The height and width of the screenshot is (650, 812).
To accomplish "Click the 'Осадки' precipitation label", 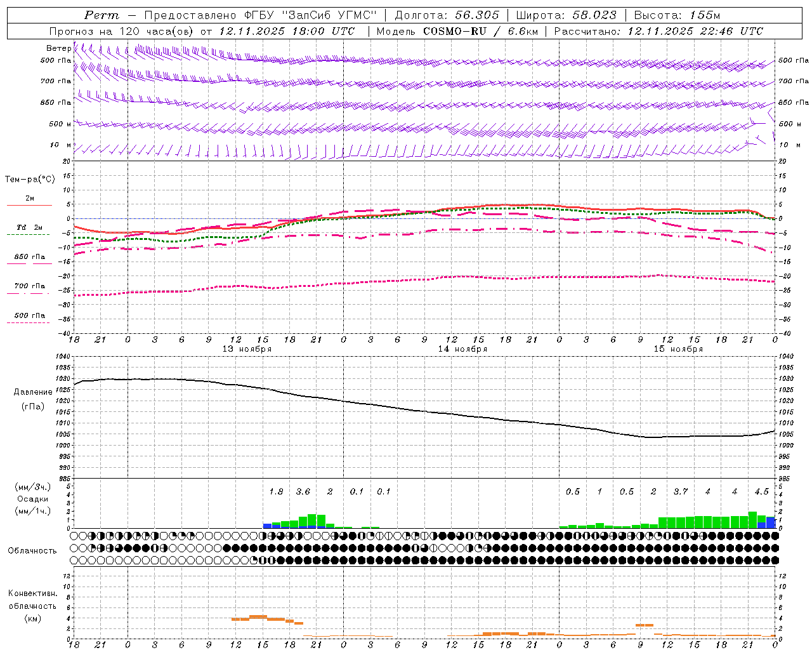I will click(33, 499).
